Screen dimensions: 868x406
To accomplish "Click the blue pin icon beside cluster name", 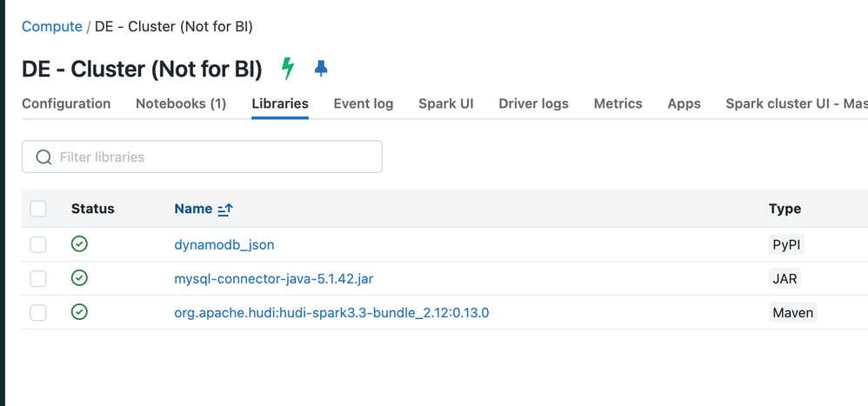I will (321, 69).
